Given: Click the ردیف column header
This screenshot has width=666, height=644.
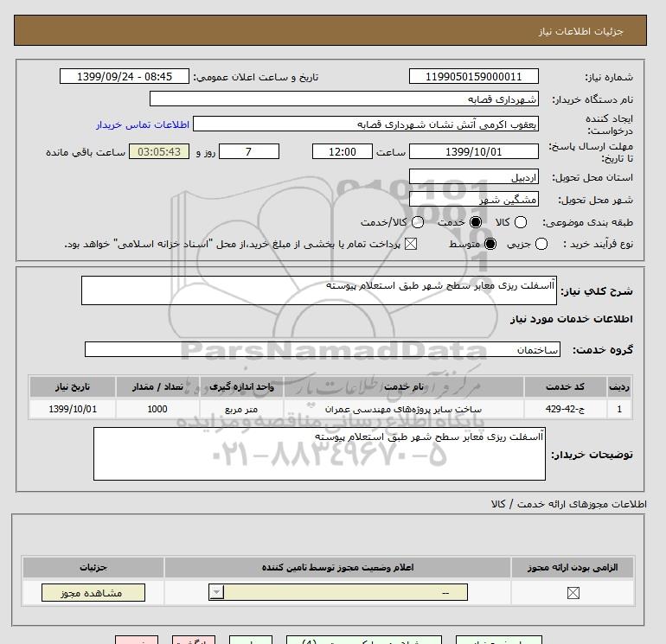Looking at the screenshot, I should [619, 386].
